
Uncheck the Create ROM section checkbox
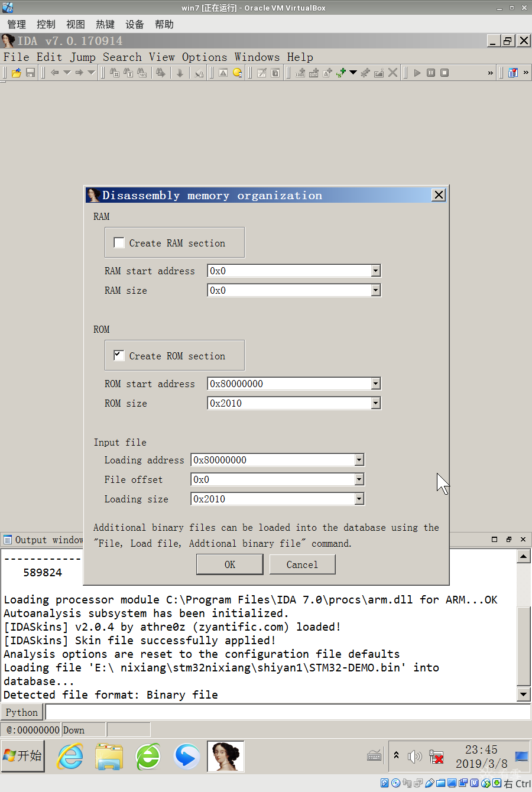[x=119, y=355]
